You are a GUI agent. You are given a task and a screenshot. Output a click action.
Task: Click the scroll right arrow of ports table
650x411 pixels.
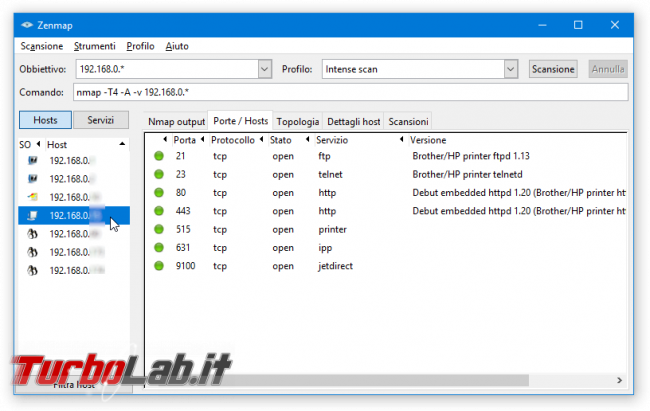(x=619, y=380)
